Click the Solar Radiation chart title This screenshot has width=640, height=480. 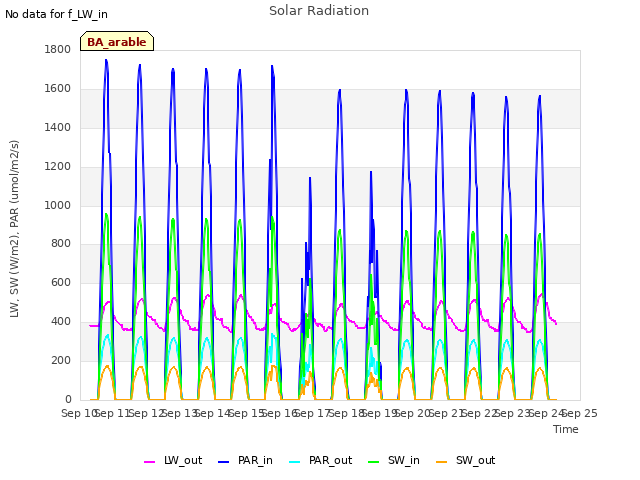[x=319, y=11]
